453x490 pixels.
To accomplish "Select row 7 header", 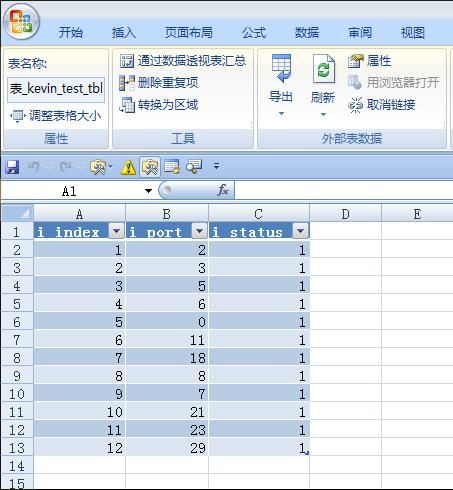I will [x=17, y=340].
